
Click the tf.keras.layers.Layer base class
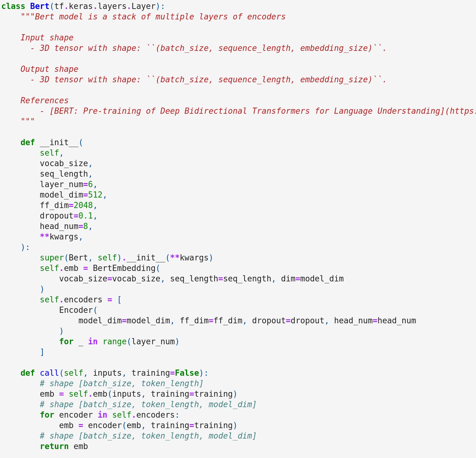pos(105,6)
